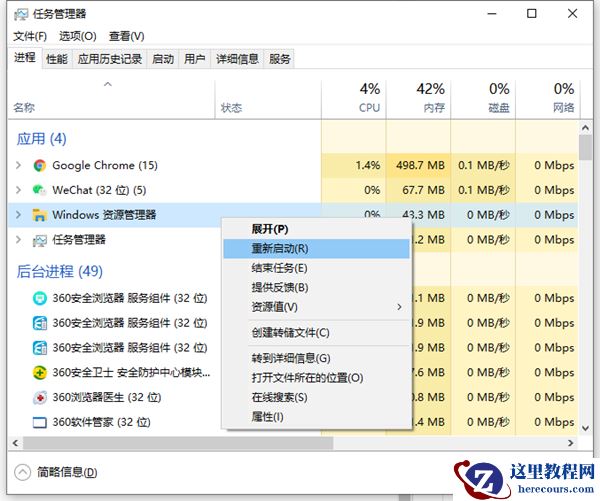Click the Google Chrome app icon
600x501 pixels.
point(40,165)
